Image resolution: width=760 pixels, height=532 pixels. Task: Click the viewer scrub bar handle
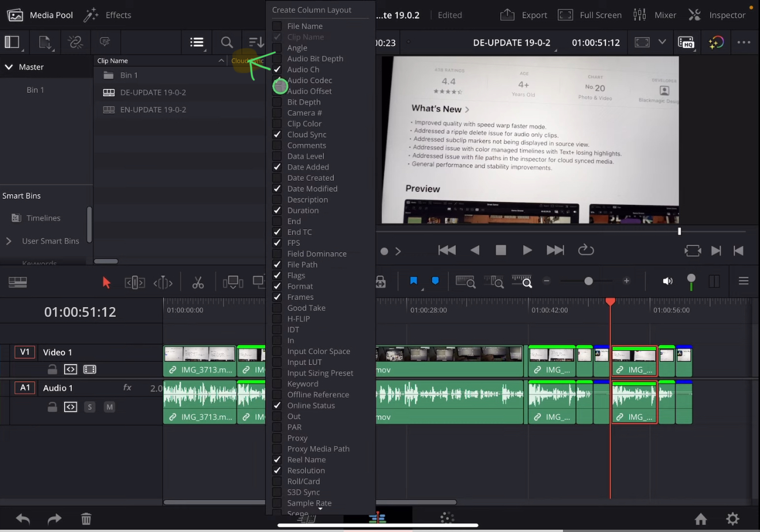pos(679,231)
